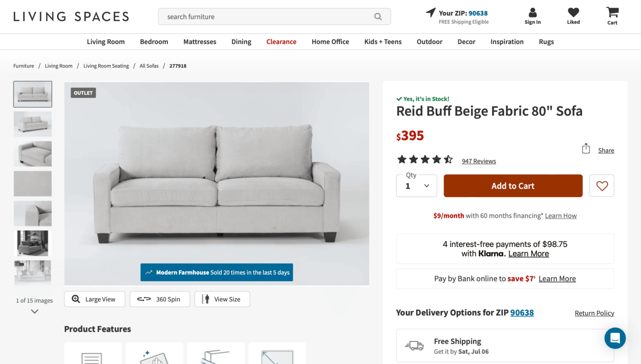Open the chat bubble in the corner
Viewport: 641px width, 364px height.
coord(615,338)
